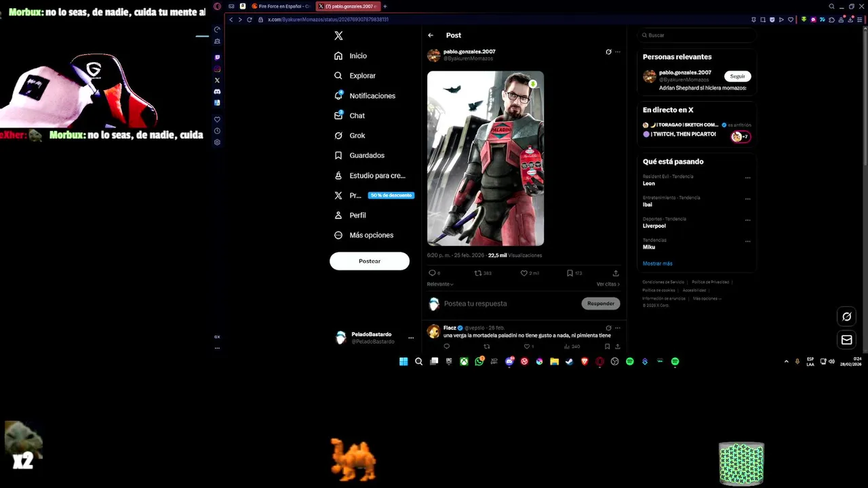Click the repost icon on the post
The height and width of the screenshot is (488, 868).
click(478, 273)
